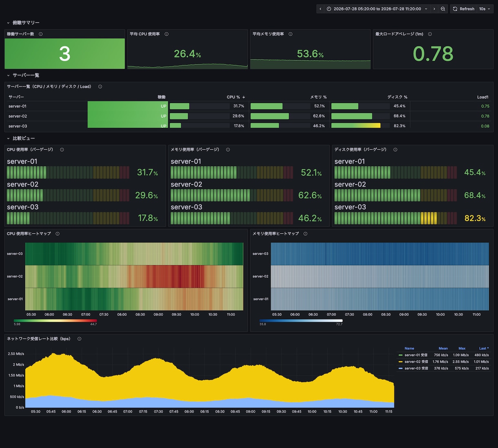The height and width of the screenshot is (448, 498).
Task: Show info icon for 最大ロードアベレージ panel
Action: pyautogui.click(x=430, y=34)
